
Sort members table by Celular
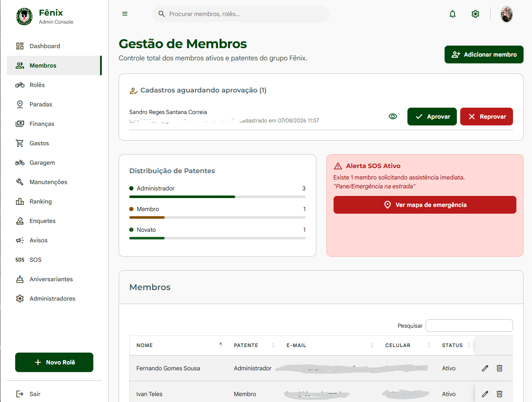pyautogui.click(x=407, y=345)
